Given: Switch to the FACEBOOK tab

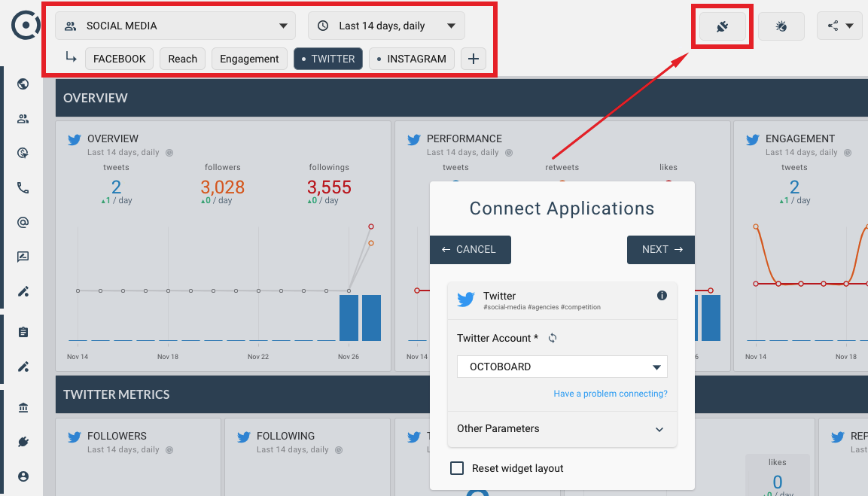Looking at the screenshot, I should click(119, 59).
